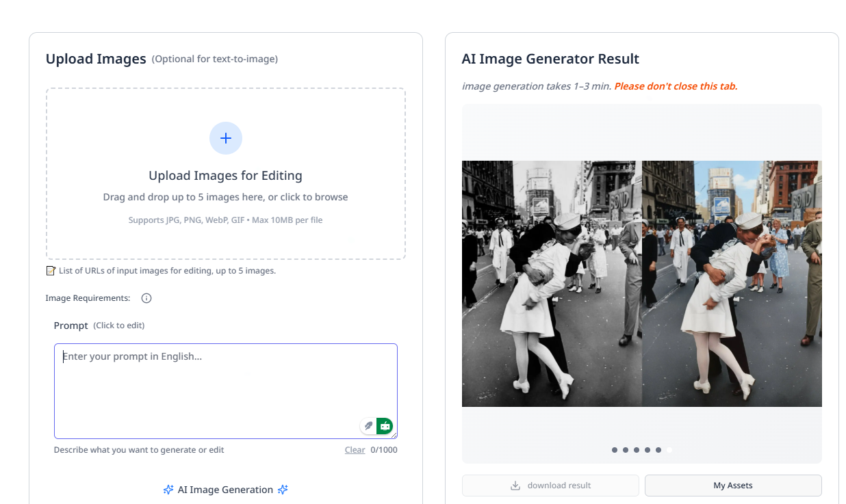This screenshot has height=504, width=846.
Task: Click 'Drag and drop up to 5 images' text
Action: (226, 197)
